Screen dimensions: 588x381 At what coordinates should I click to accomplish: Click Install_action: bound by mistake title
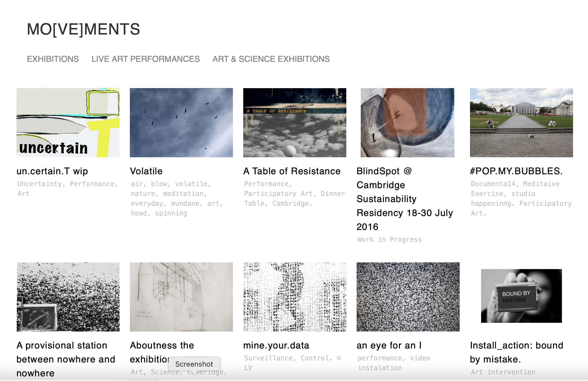click(x=516, y=352)
